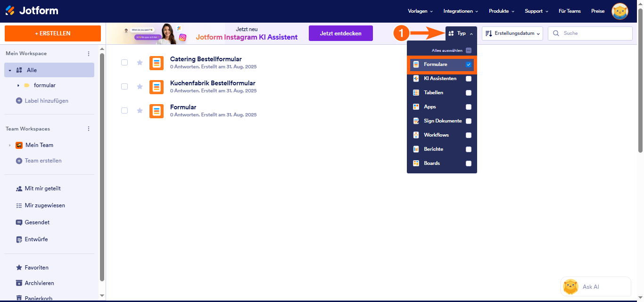Check the Workflows filter checkbox
The width and height of the screenshot is (644, 302).
(x=469, y=135)
